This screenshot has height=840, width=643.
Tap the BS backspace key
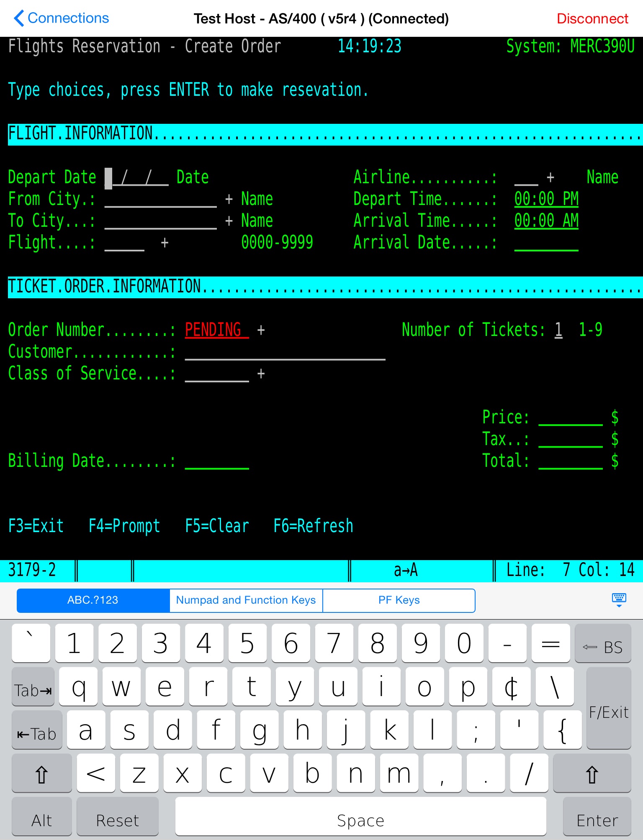pos(603,643)
